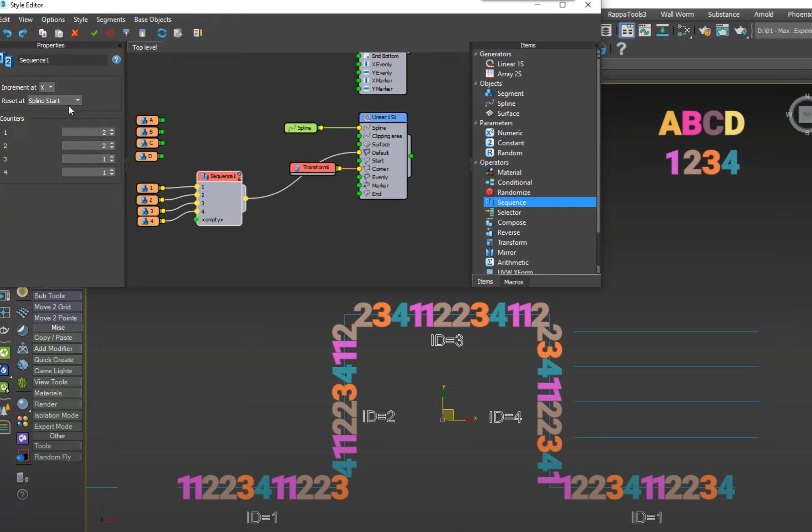Collapse the Objects group

[x=476, y=83]
